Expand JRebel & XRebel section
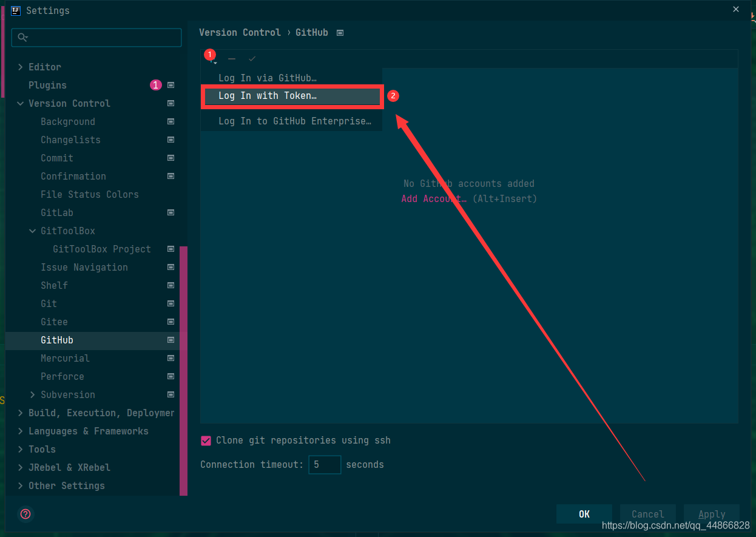756x537 pixels. point(21,467)
